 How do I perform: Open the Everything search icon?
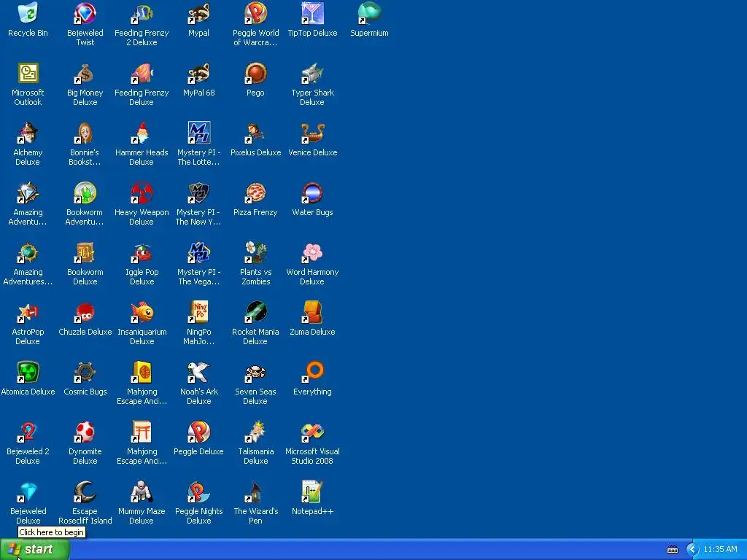[x=312, y=372]
